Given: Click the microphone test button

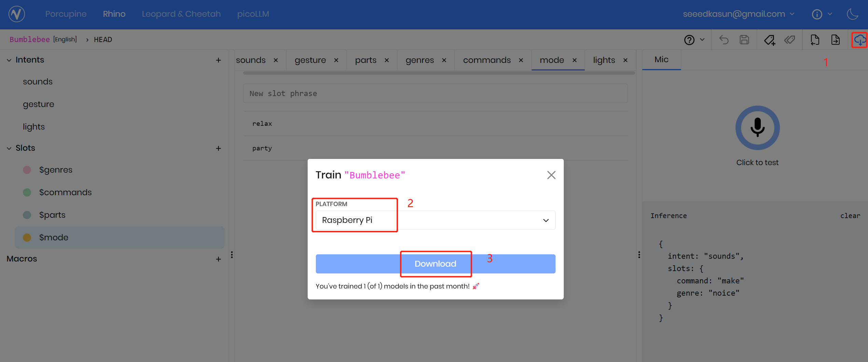Looking at the screenshot, I should coord(757,128).
